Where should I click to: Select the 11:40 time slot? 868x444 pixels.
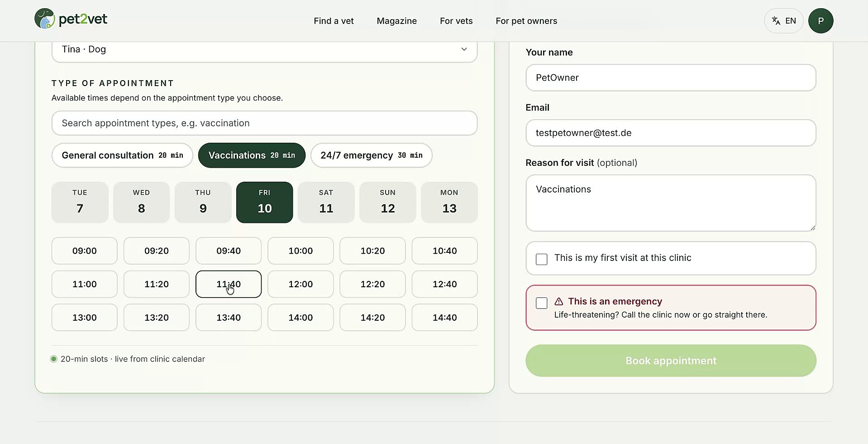(229, 284)
